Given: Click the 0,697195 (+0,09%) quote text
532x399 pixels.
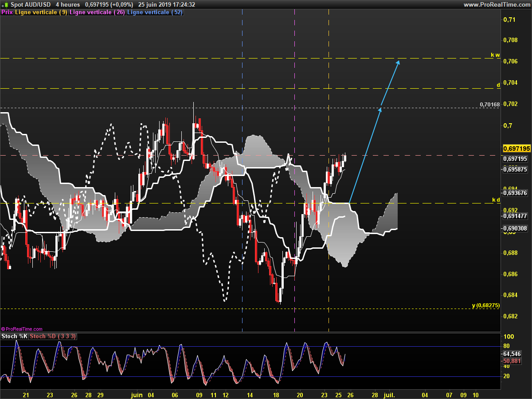Looking at the screenshot, I should [109, 4].
